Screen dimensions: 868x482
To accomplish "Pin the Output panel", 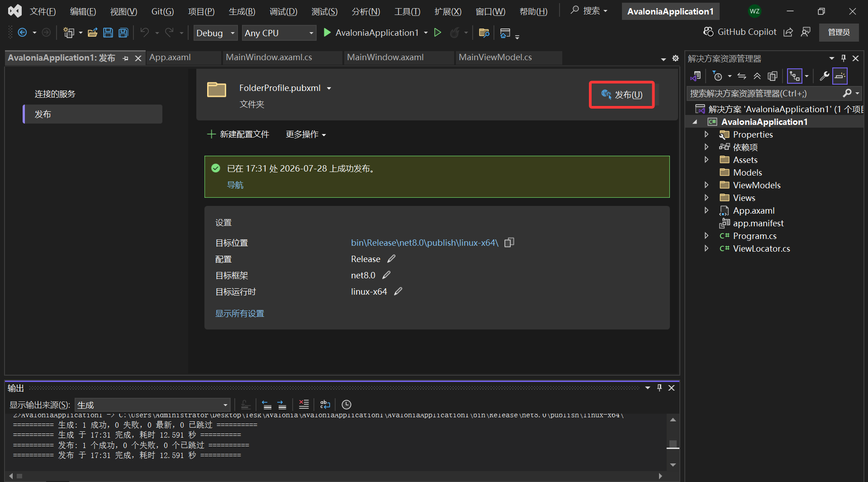I will point(659,388).
